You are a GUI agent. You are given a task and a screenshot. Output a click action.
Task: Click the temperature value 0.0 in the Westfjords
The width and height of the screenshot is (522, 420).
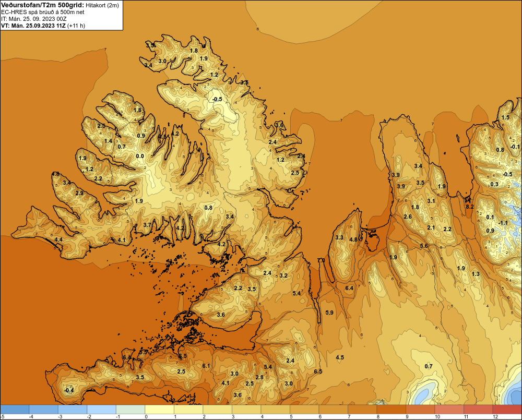(140, 156)
